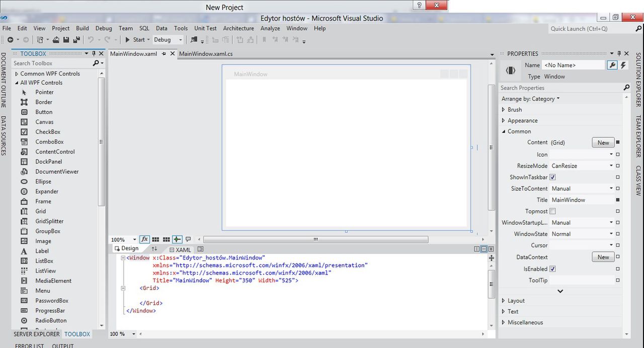Image resolution: width=644 pixels, height=348 pixels.
Task: Click the swap panes arrows icon
Action: coord(154,249)
